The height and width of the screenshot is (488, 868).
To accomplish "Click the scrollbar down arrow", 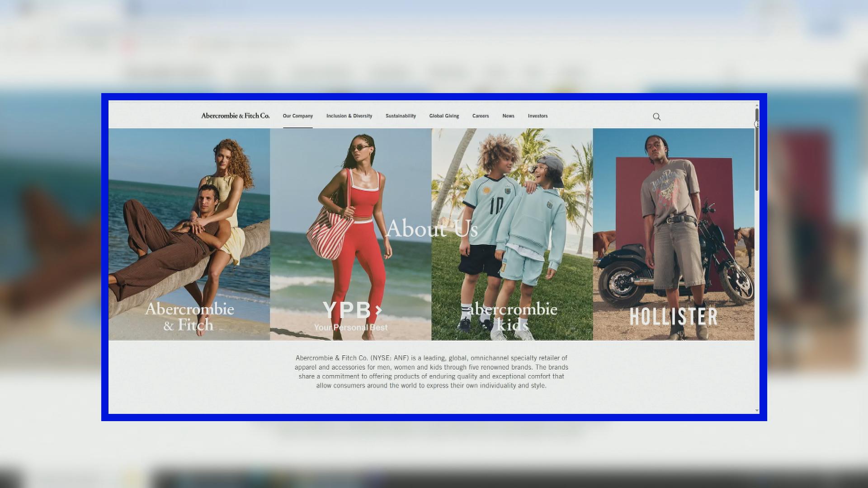I will (757, 410).
